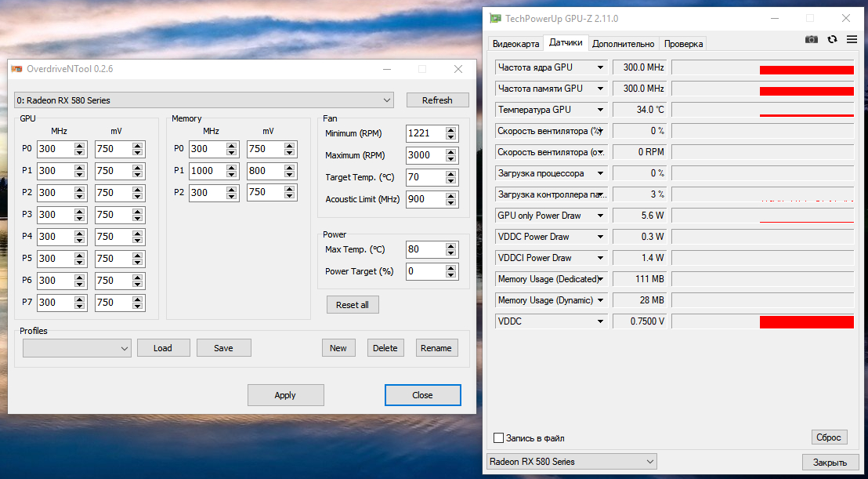Click the GPU core clock sensor graph
Screen dimensions: 868x479
763,67
